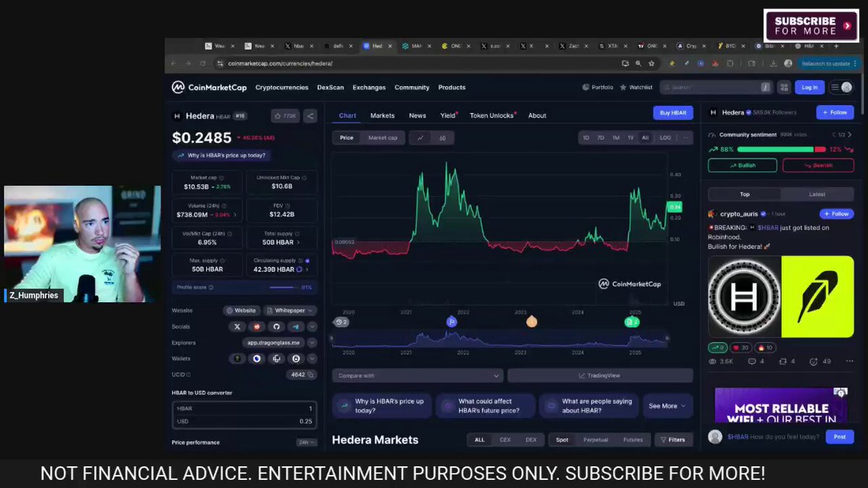Open the TradingView chart button
The height and width of the screenshot is (488, 868).
[600, 376]
